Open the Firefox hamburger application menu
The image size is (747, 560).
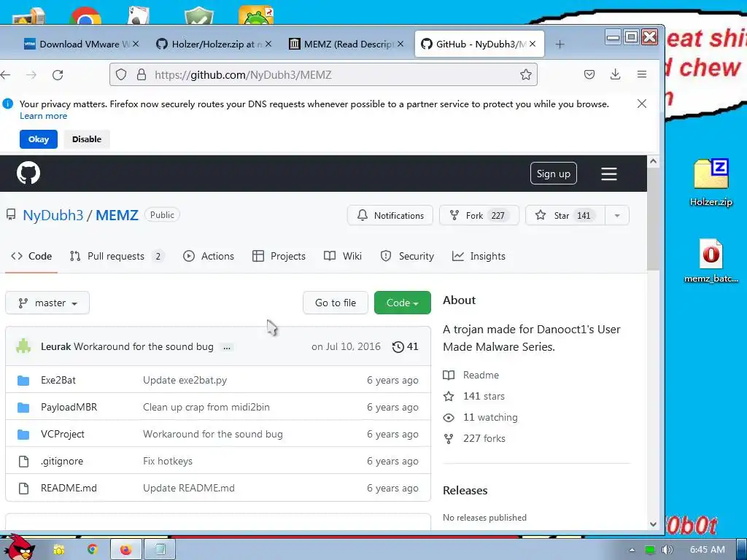click(x=642, y=74)
